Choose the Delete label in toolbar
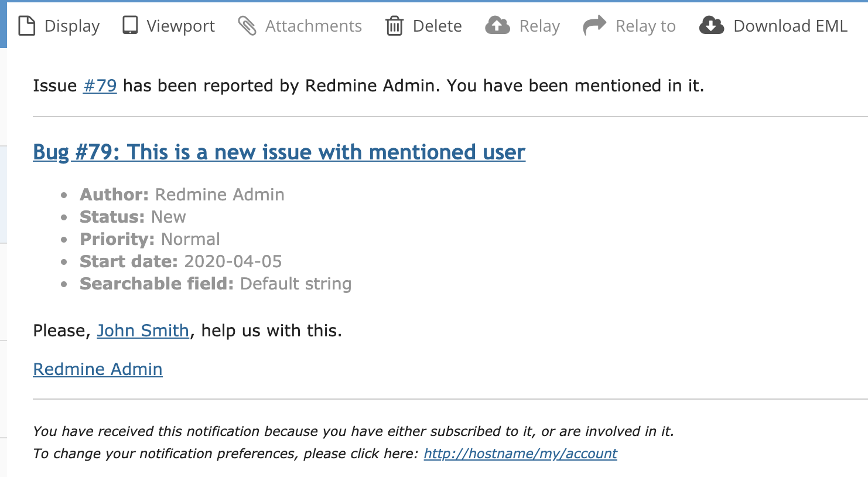Image resolution: width=868 pixels, height=477 pixels. (x=437, y=26)
